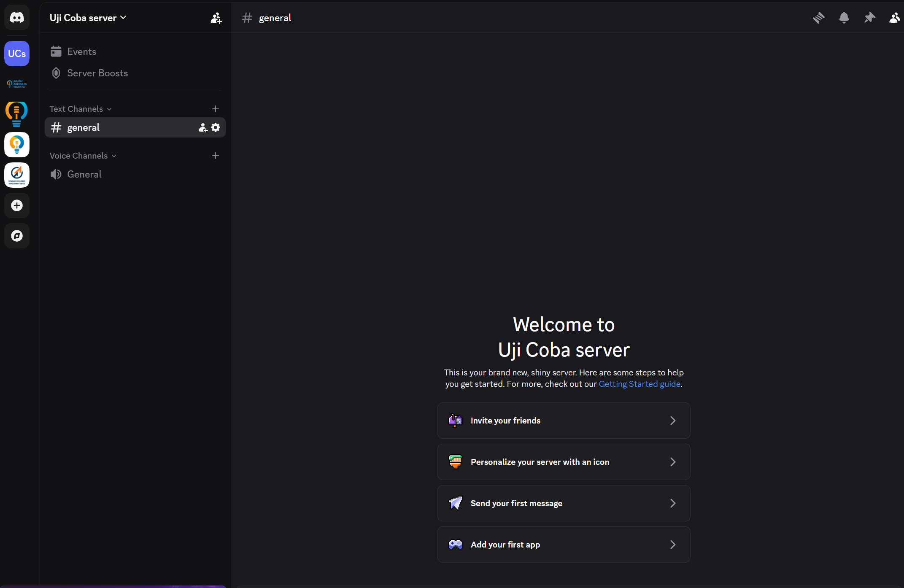The height and width of the screenshot is (588, 904).
Task: Collapse the Voice Channels category
Action: pos(83,156)
